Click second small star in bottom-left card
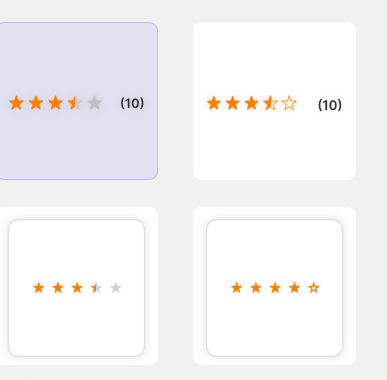 point(58,288)
